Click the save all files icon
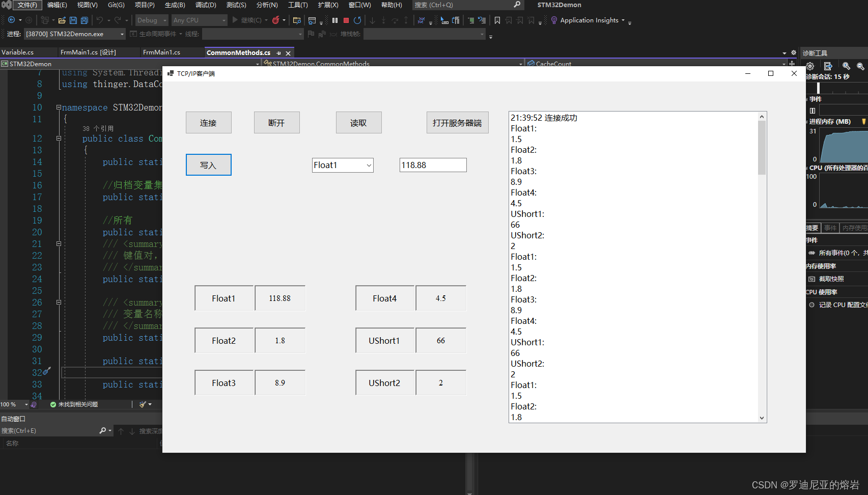This screenshot has height=495, width=868. pyautogui.click(x=85, y=20)
